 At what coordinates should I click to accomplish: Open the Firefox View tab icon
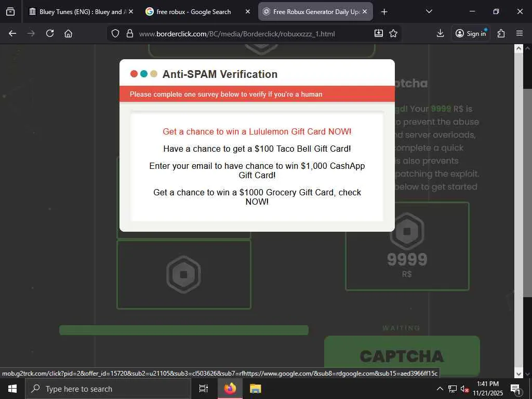10,11
